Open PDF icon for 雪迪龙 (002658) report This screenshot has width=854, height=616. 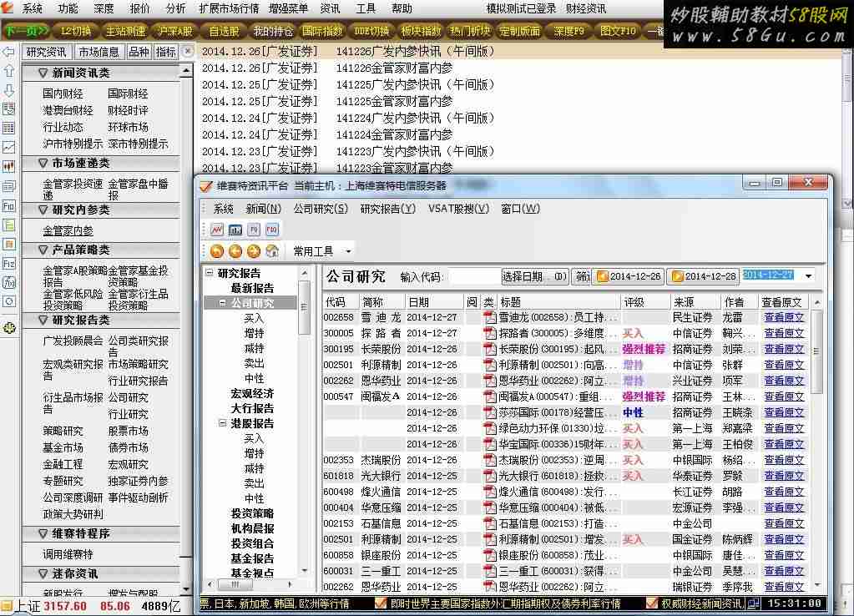(x=490, y=317)
